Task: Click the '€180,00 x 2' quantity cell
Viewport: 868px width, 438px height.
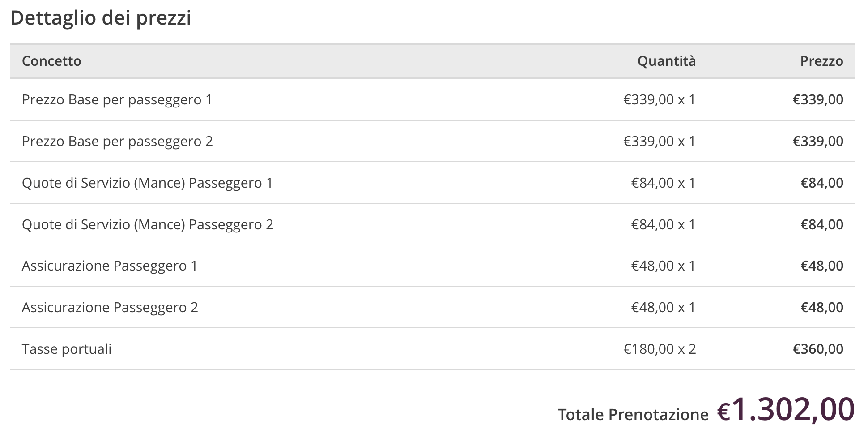Action: (x=660, y=349)
